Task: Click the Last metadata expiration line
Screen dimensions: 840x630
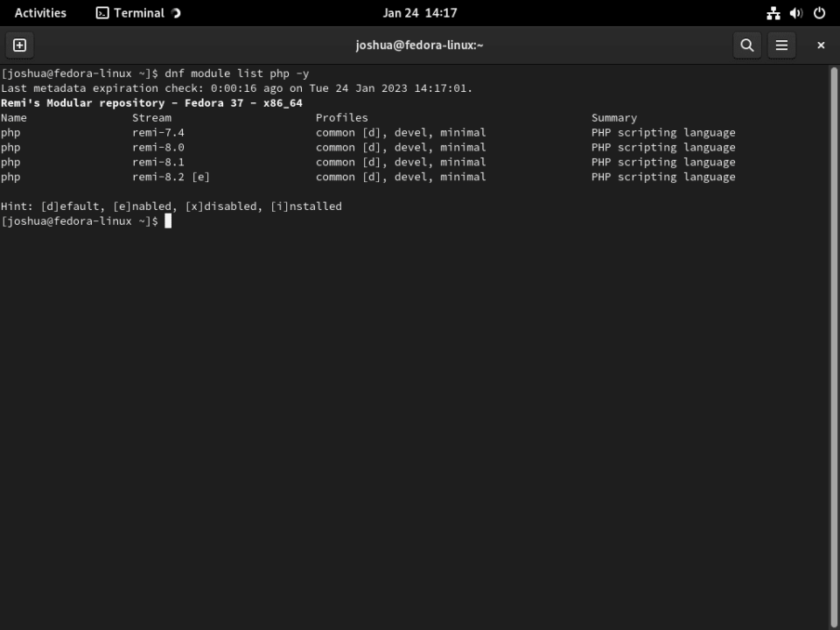Action: click(236, 87)
